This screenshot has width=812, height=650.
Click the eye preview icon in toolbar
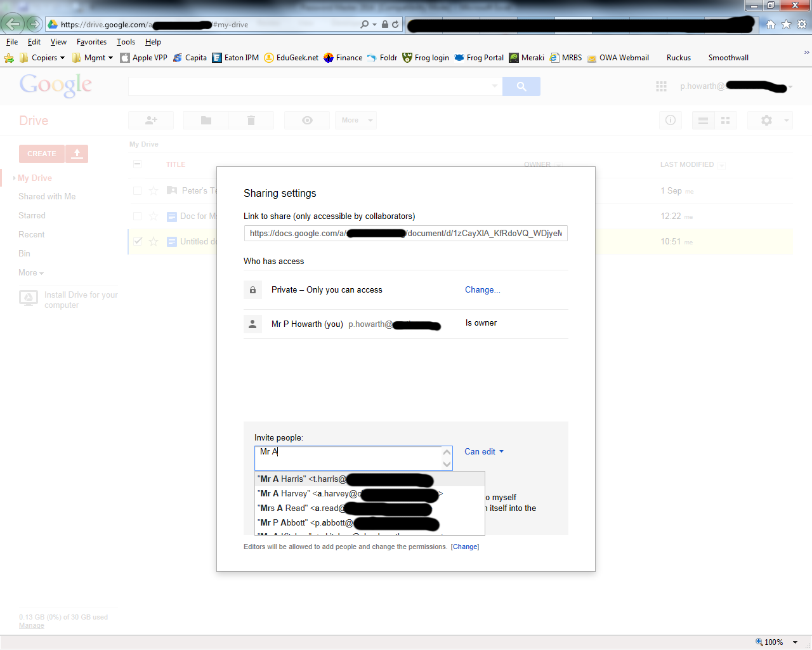pyautogui.click(x=307, y=120)
